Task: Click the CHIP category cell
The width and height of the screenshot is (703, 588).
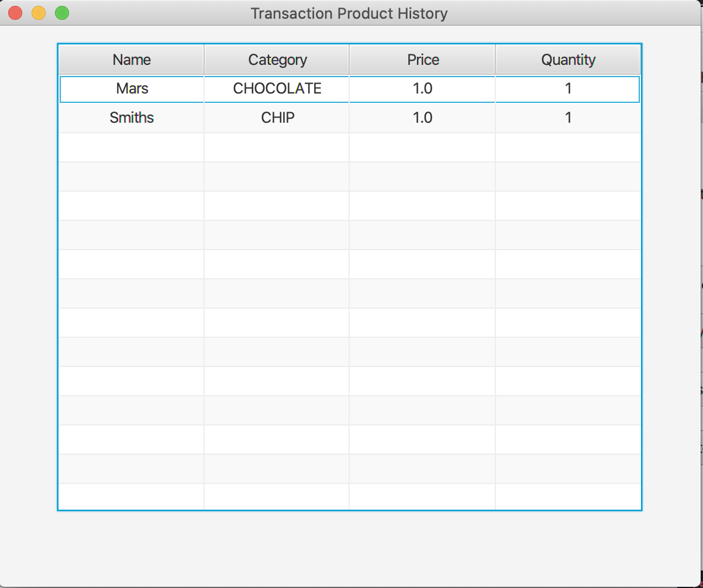Action: pyautogui.click(x=277, y=117)
